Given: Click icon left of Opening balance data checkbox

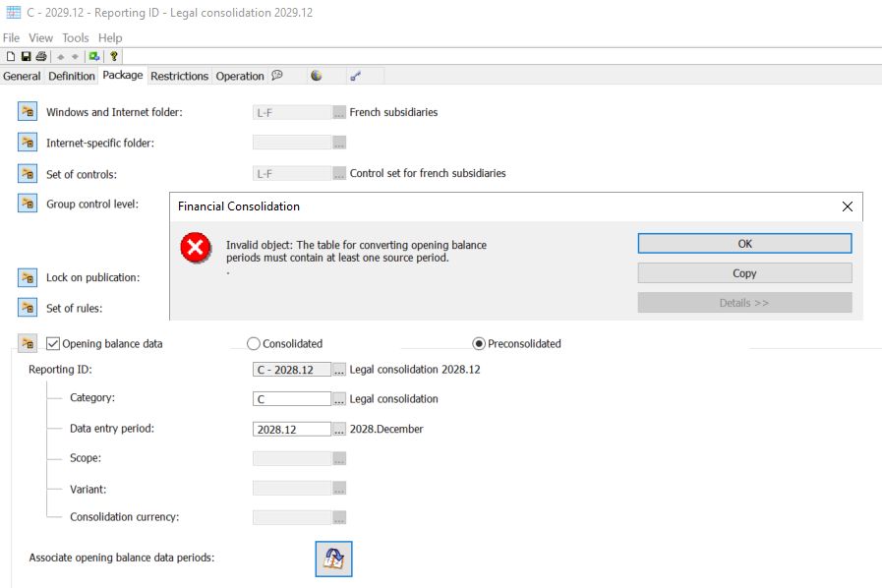Looking at the screenshot, I should 27,343.
